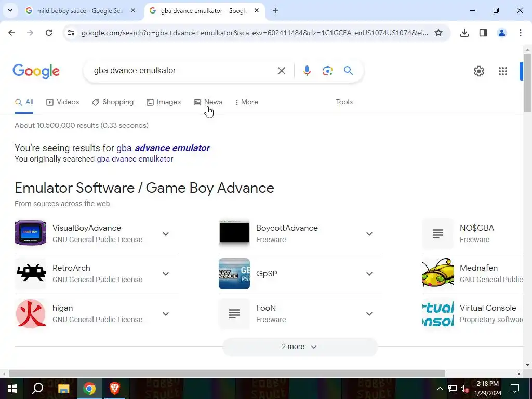Start voice search with microphone icon
The width and height of the screenshot is (532, 399).
(x=307, y=71)
